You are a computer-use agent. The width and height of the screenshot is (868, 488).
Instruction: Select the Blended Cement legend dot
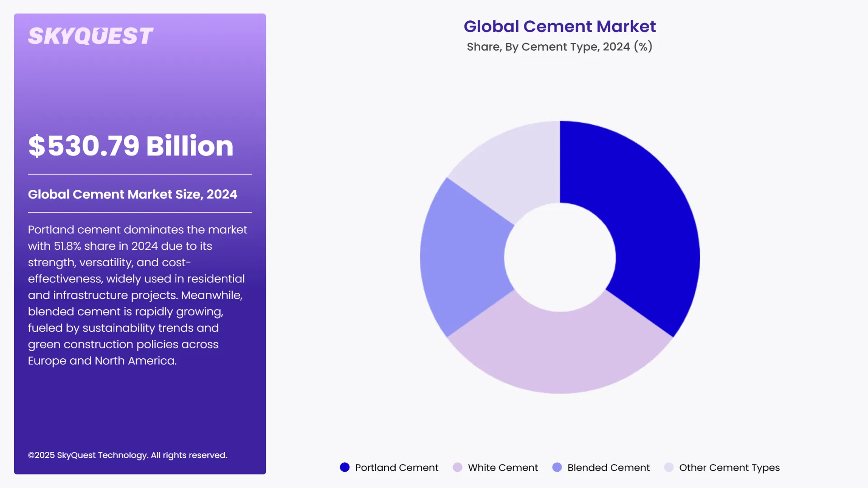556,467
